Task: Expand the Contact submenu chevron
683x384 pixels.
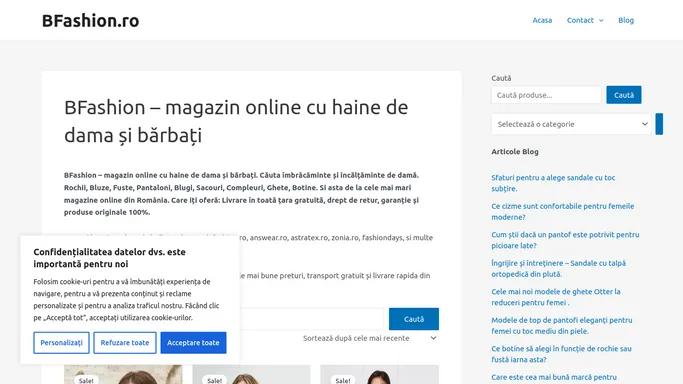Action: click(601, 20)
